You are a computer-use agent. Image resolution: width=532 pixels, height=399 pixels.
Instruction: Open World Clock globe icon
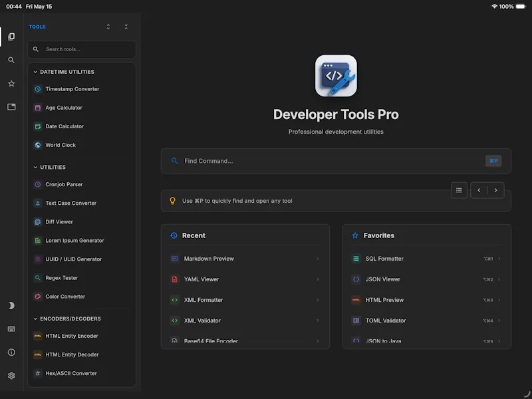[x=38, y=145]
